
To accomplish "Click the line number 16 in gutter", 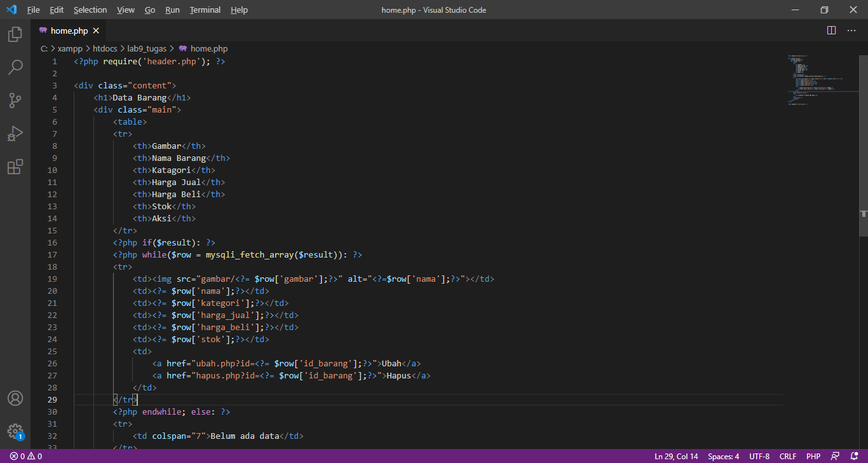I will point(52,242).
